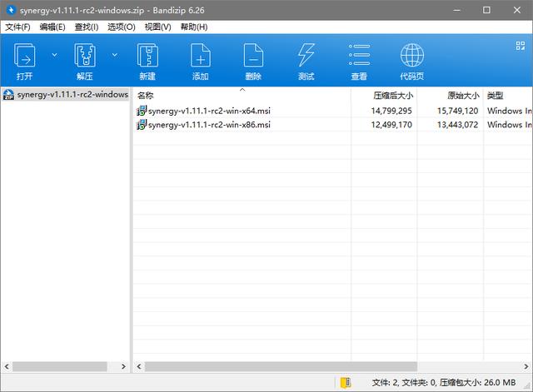Click the right arrow of the tree pane scrollbar

(123, 366)
